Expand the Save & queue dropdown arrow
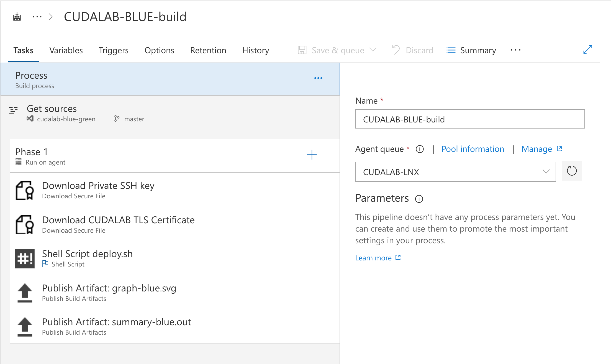Image resolution: width=611 pixels, height=364 pixels. coord(373,50)
